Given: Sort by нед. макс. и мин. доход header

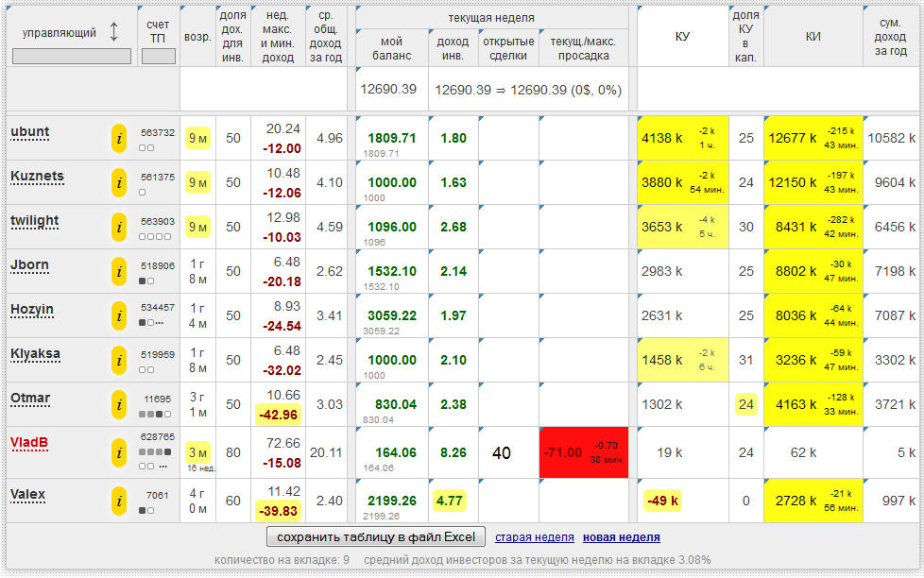Looking at the screenshot, I should click(278, 37).
